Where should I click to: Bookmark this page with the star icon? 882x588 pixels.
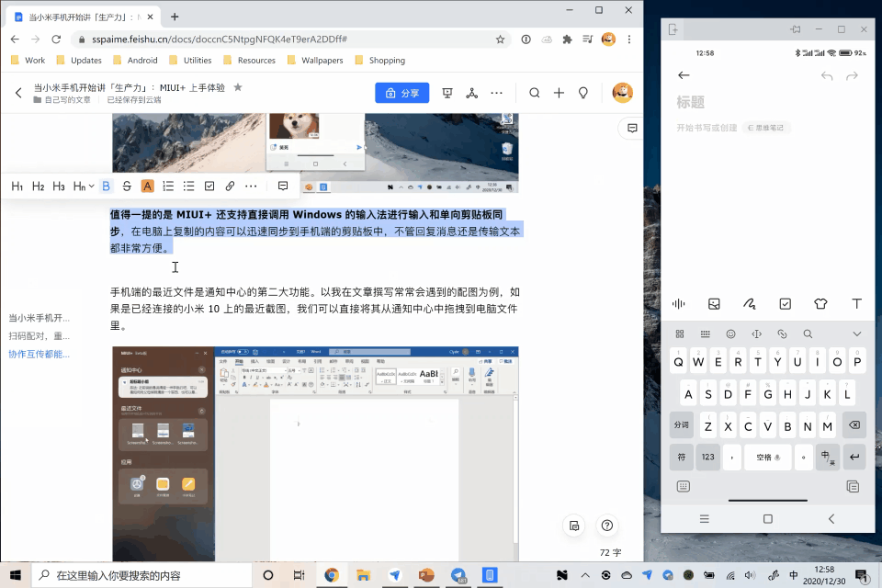(500, 40)
